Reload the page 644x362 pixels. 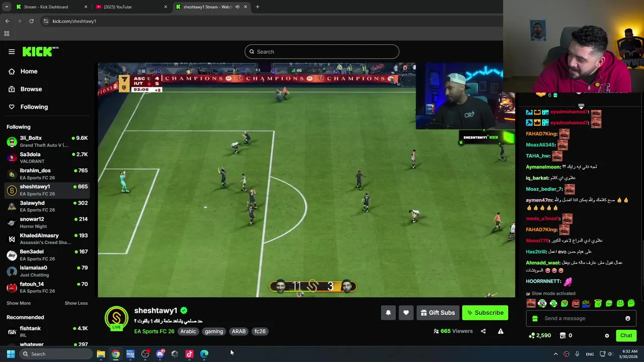[x=31, y=21]
